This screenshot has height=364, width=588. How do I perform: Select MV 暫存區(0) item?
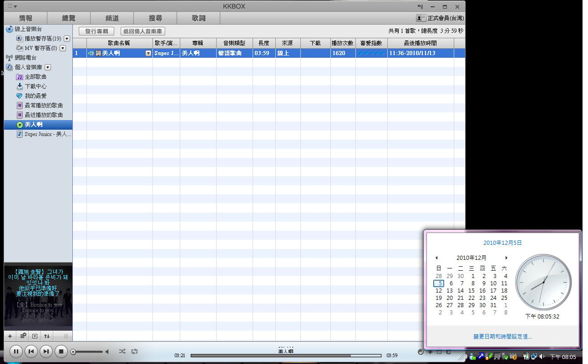point(36,48)
